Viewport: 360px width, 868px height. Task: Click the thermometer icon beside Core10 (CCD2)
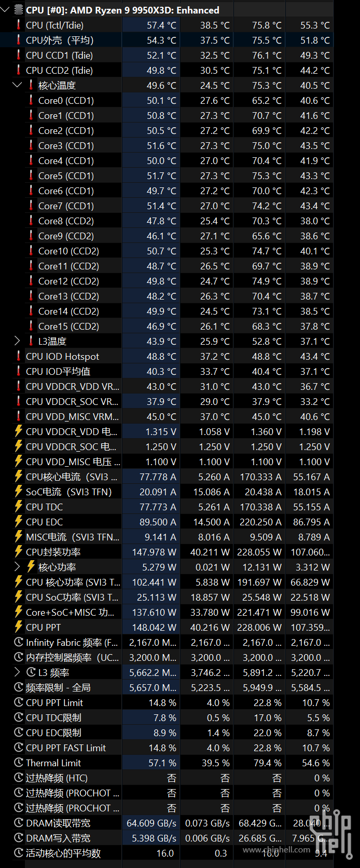point(31,251)
